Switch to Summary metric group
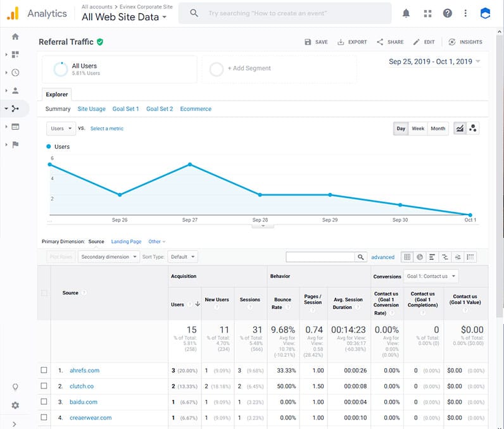 (58, 109)
